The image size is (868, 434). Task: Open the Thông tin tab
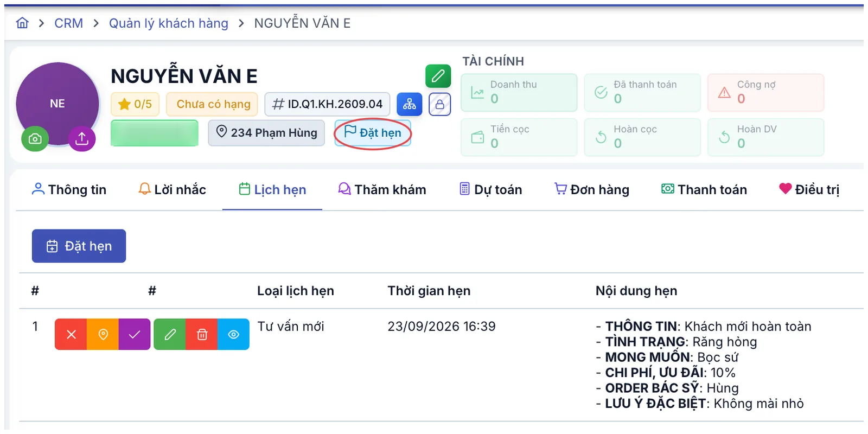click(x=69, y=189)
